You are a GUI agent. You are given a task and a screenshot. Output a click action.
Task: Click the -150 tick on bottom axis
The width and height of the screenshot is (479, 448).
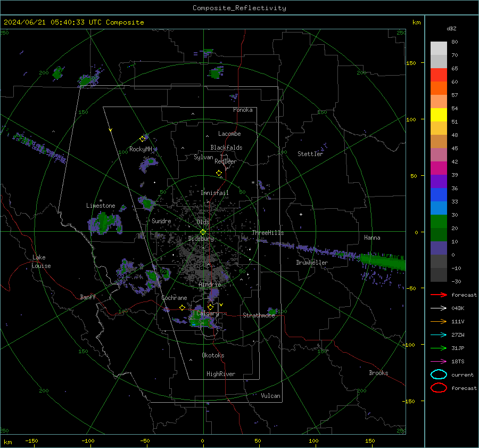pos(31,441)
